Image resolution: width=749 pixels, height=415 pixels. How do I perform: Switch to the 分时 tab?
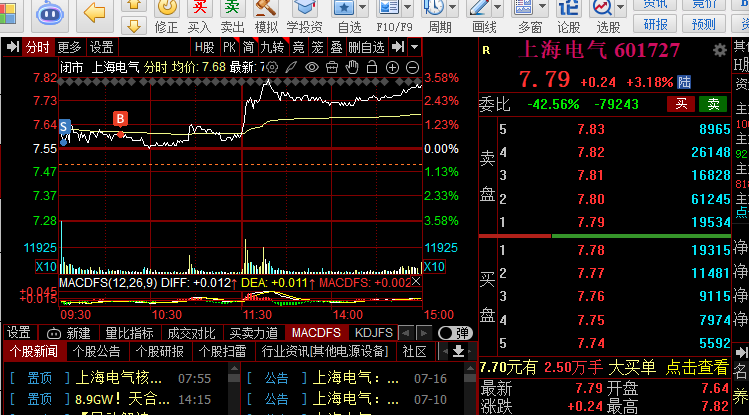click(37, 47)
